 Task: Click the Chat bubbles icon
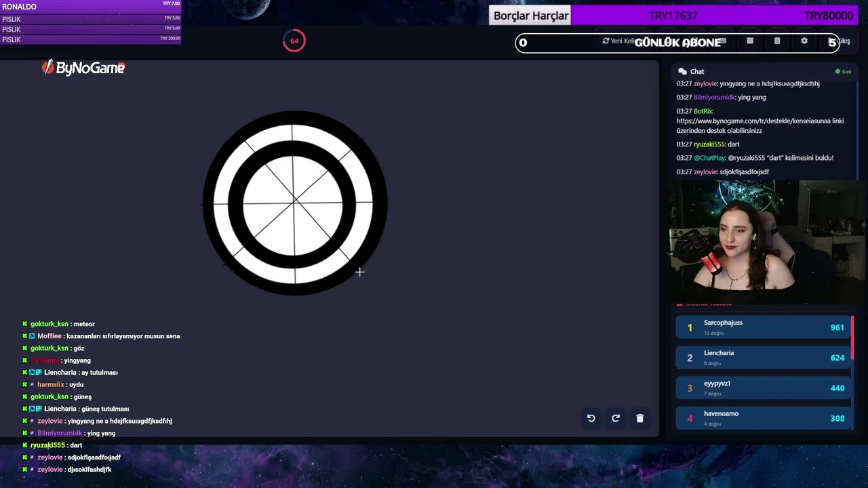click(682, 71)
